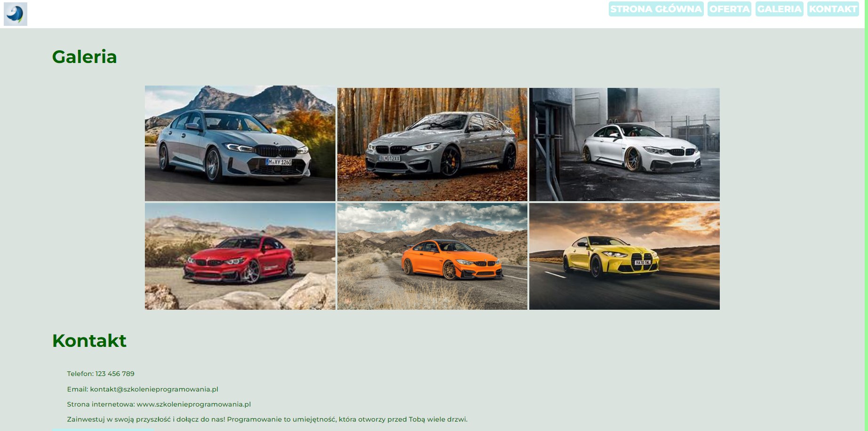Image resolution: width=868 pixels, height=431 pixels.
Task: View the yellow BMW sunset photo
Action: coord(624,256)
